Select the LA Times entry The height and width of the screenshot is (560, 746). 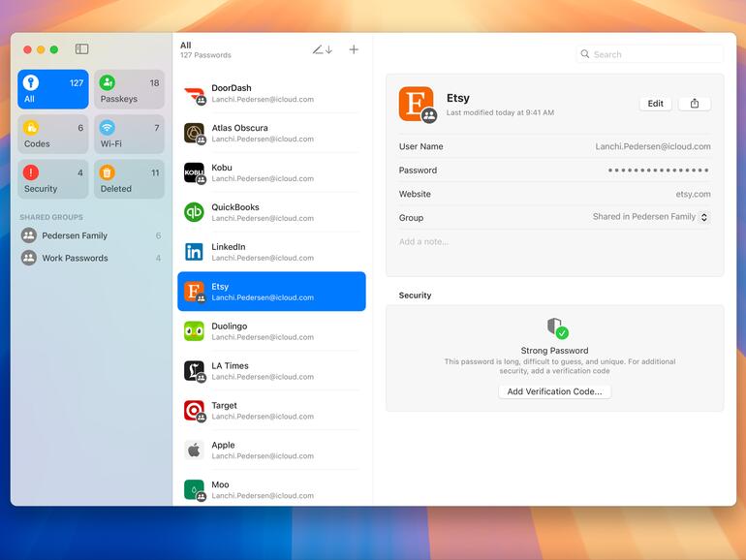[x=271, y=371]
